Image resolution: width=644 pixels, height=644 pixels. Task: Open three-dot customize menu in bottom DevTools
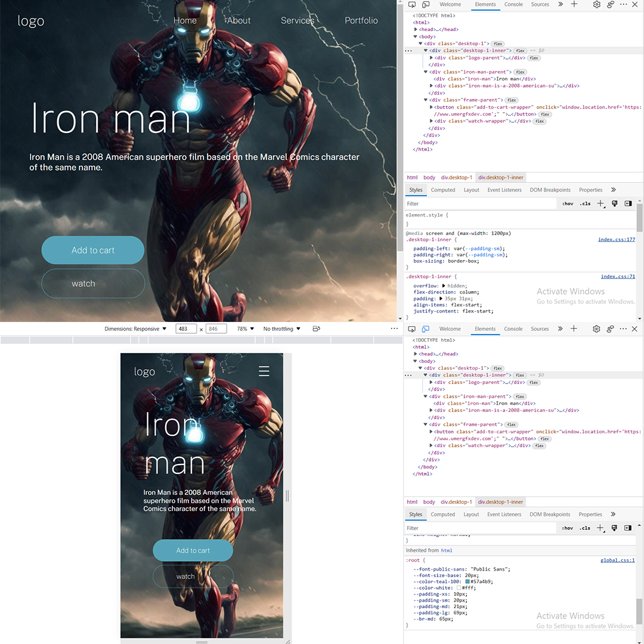tap(624, 329)
